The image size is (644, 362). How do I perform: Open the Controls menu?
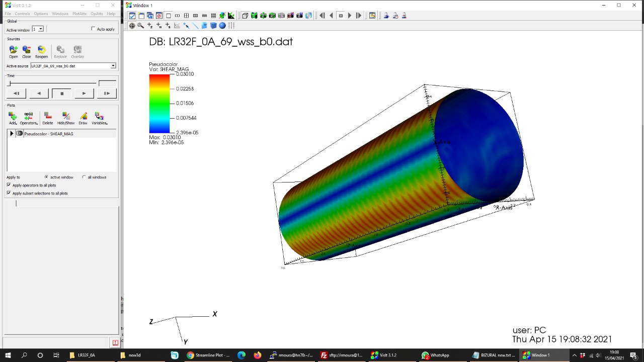pyautogui.click(x=22, y=14)
